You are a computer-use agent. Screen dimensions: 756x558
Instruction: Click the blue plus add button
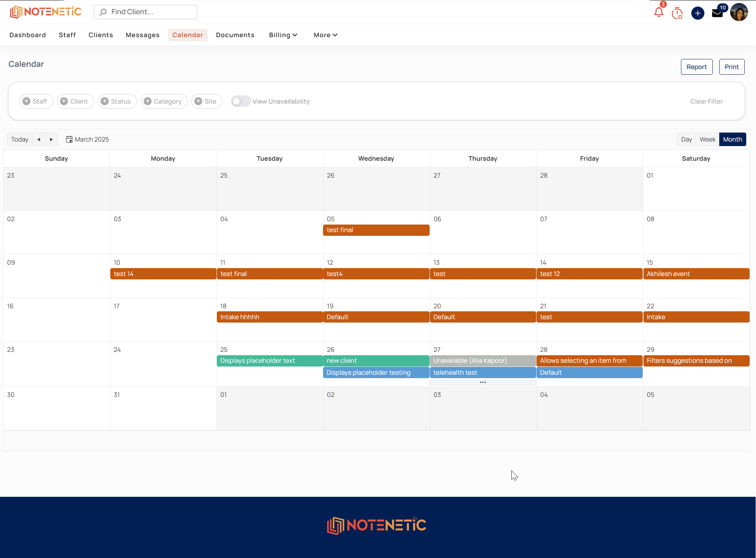[x=697, y=13]
